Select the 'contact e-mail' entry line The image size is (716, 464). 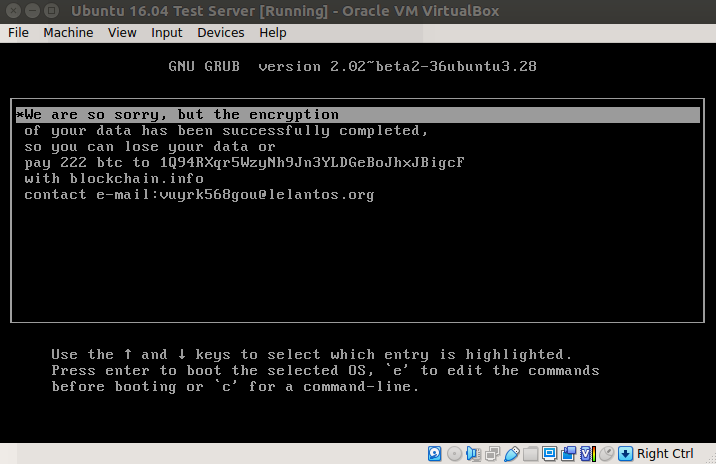pos(199,195)
